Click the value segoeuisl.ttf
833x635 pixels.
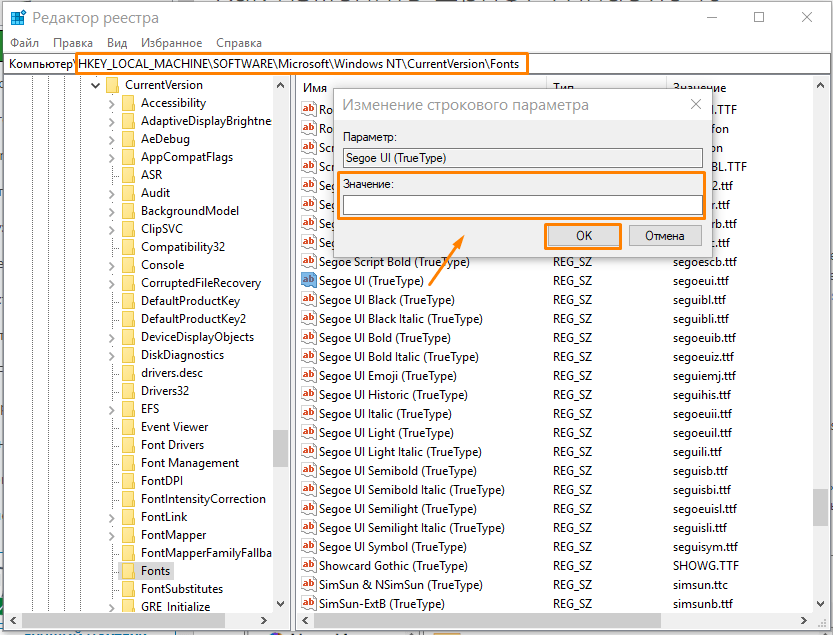704,509
